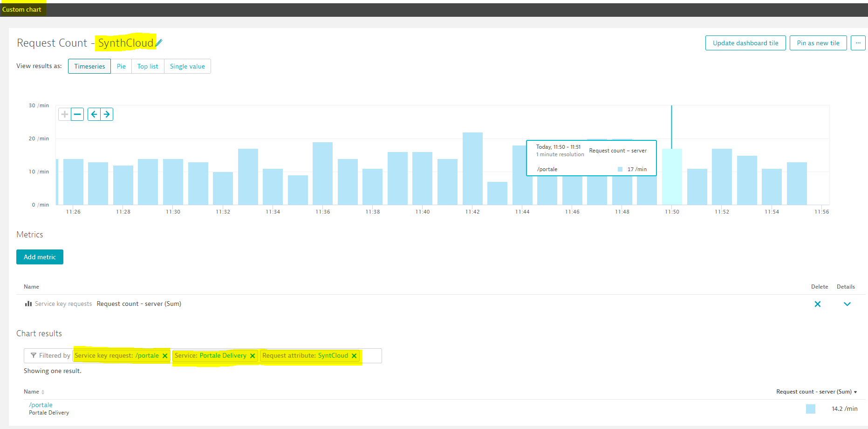Remove the Service key request: /portale filter
The width and height of the screenshot is (868, 429).
pyautogui.click(x=165, y=356)
